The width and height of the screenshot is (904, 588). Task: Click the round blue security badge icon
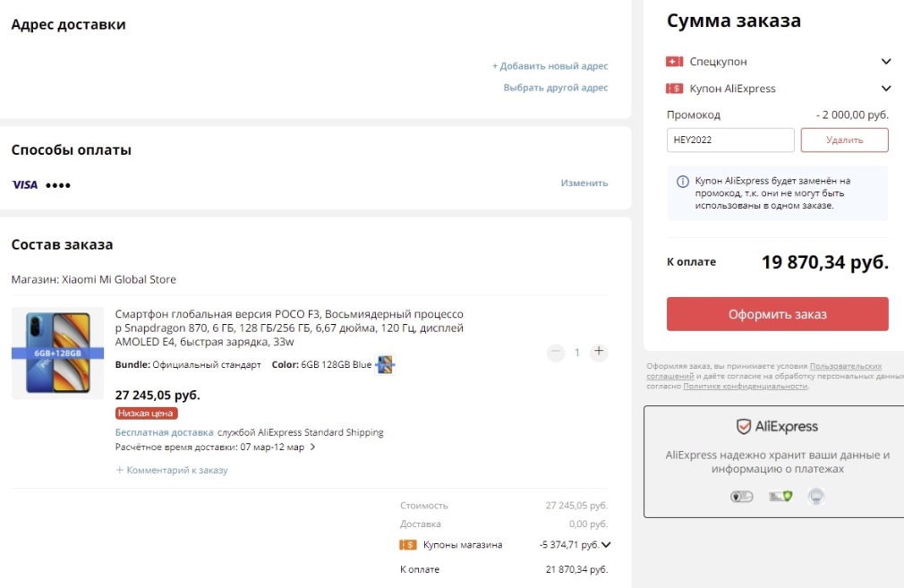pos(815,496)
